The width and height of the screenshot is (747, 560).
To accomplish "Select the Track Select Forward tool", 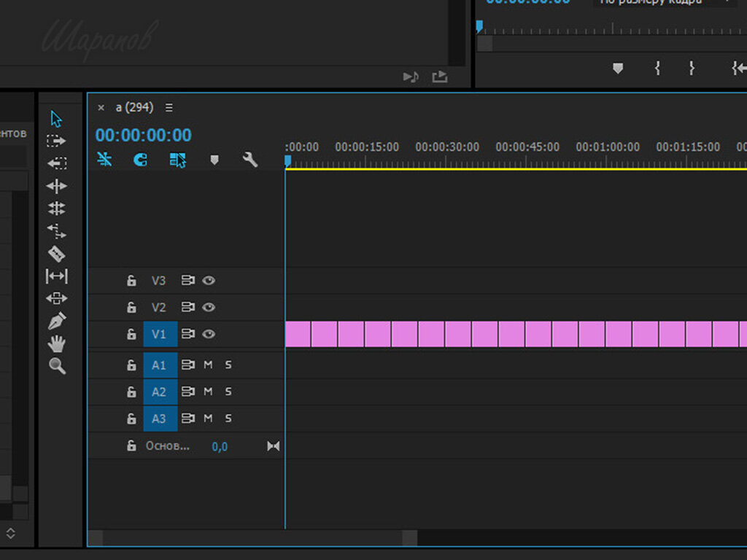I will tap(56, 141).
